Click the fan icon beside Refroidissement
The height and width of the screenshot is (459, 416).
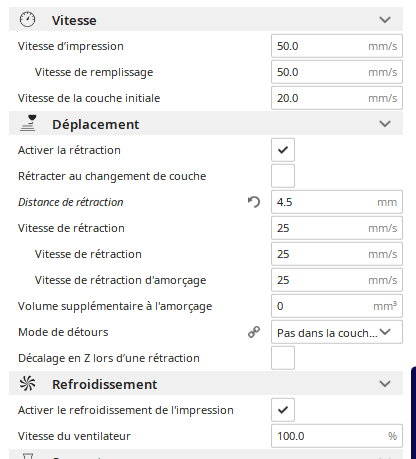(27, 384)
